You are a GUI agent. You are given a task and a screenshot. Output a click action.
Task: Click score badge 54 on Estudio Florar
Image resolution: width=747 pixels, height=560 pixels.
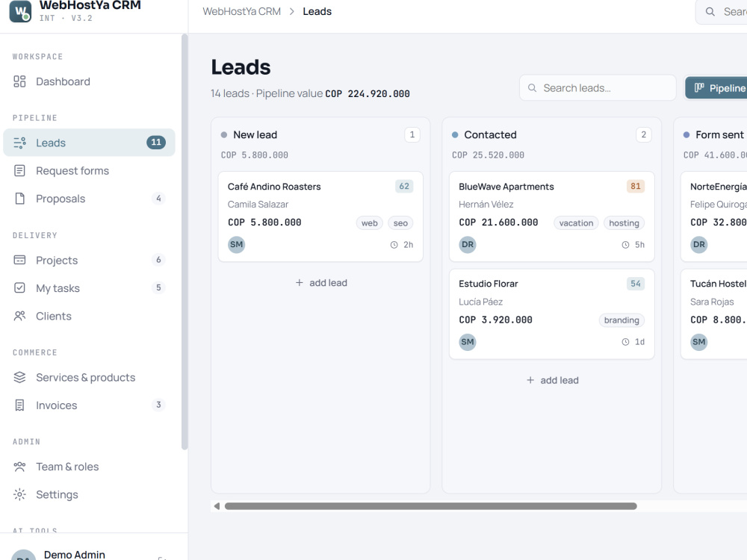point(636,284)
